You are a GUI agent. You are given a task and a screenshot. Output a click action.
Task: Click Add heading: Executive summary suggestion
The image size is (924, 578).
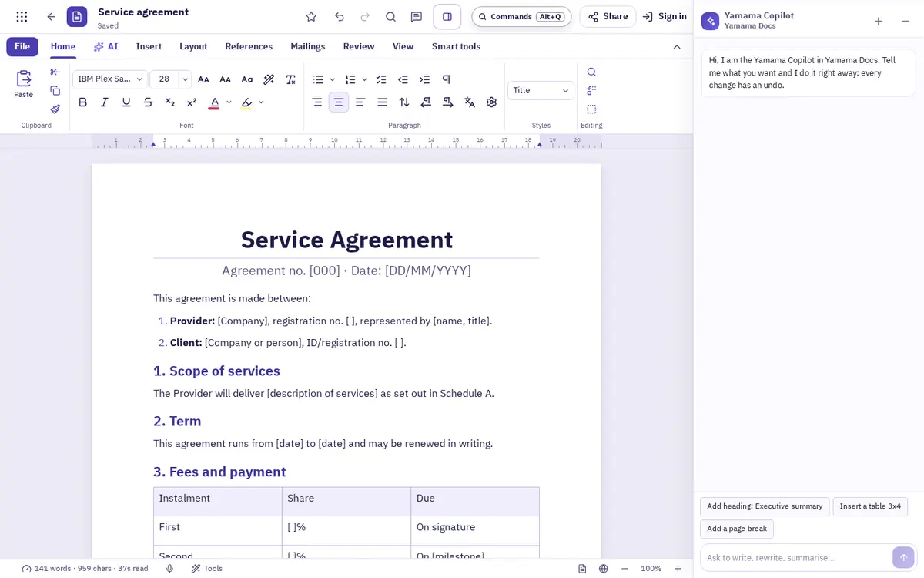(x=765, y=506)
